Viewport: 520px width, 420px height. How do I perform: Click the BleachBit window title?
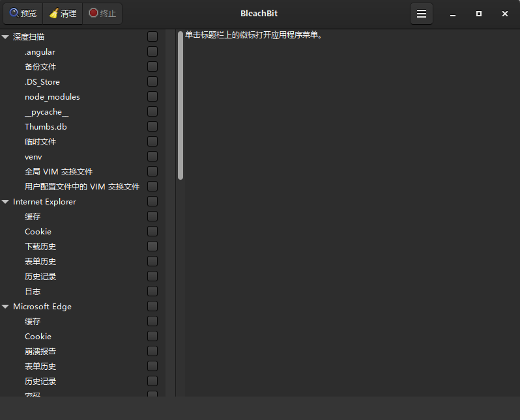259,14
